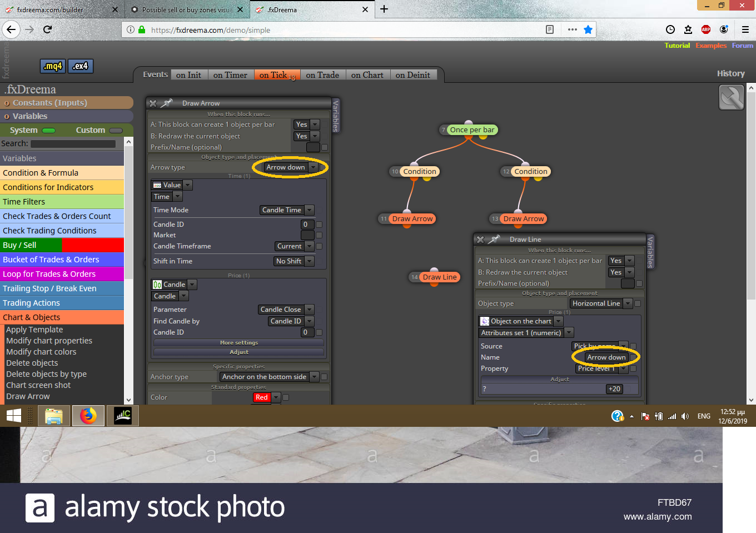Open Candle Timeframe Current dropdown

coord(295,246)
